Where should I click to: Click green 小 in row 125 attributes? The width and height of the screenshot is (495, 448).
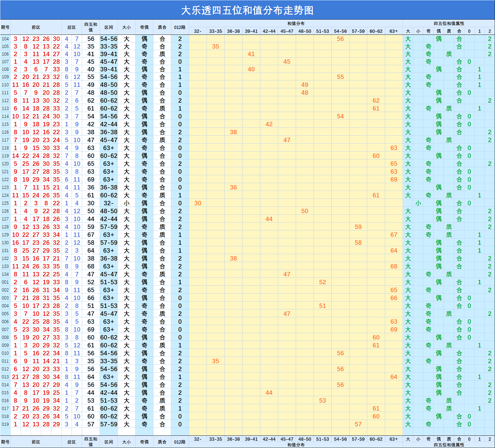pyautogui.click(x=418, y=203)
